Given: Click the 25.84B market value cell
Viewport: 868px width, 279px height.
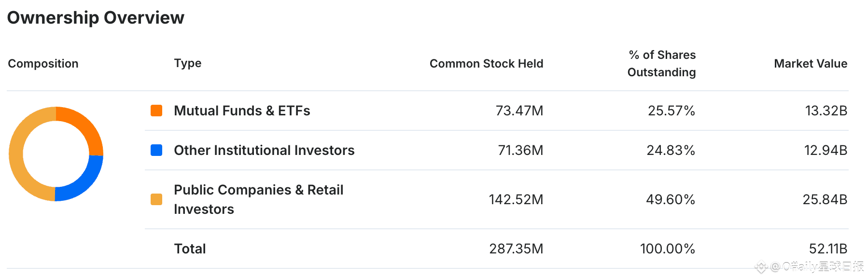Looking at the screenshot, I should (825, 199).
